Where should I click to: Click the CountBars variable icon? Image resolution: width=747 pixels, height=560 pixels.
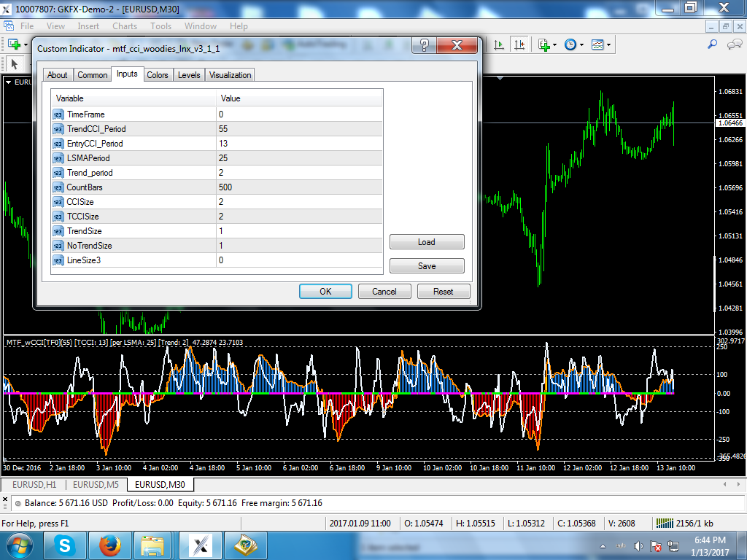(x=58, y=187)
